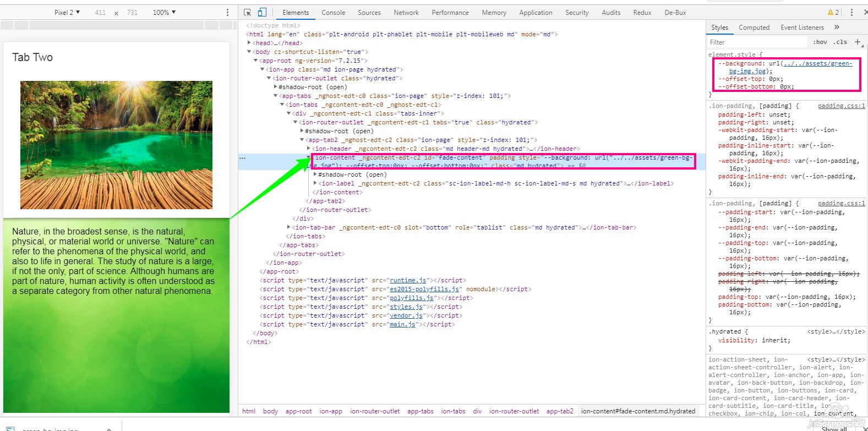Toggle the :hov element state panel

point(820,42)
